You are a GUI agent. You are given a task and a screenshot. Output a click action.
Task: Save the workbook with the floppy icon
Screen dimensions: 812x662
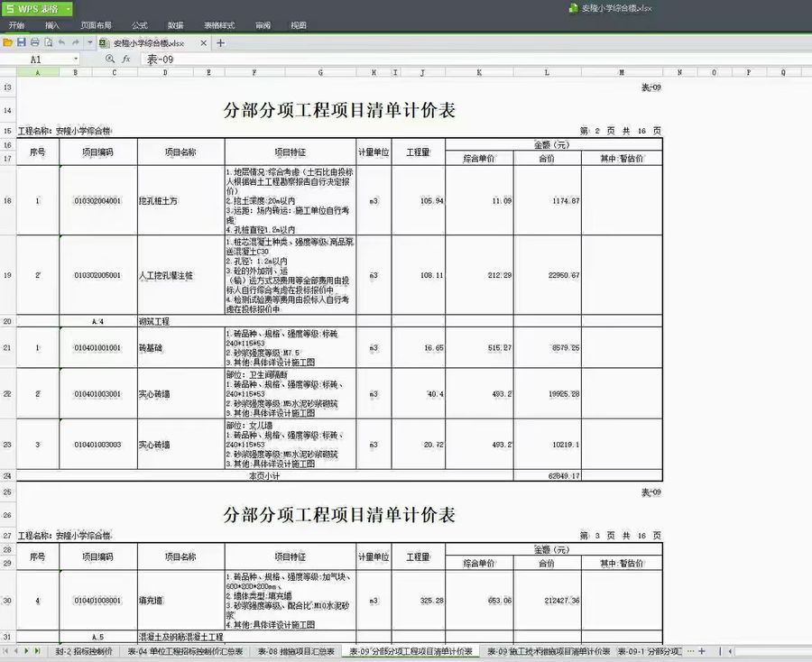22,42
